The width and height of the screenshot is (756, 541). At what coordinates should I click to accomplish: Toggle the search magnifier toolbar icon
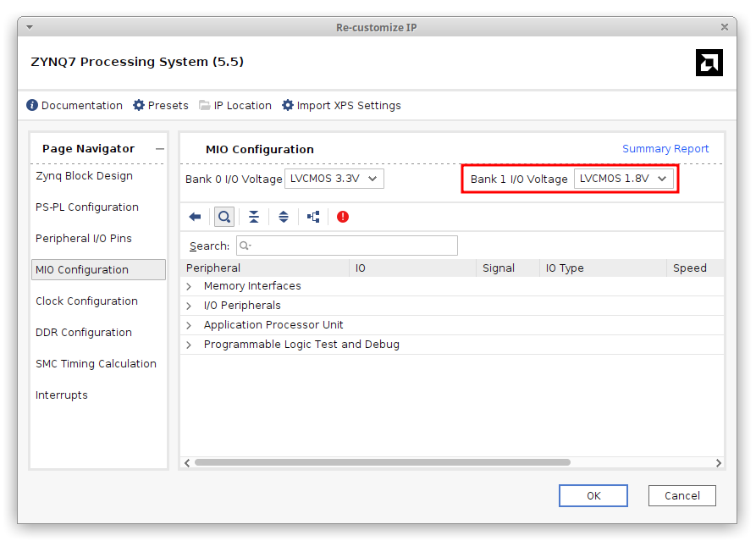click(x=223, y=217)
